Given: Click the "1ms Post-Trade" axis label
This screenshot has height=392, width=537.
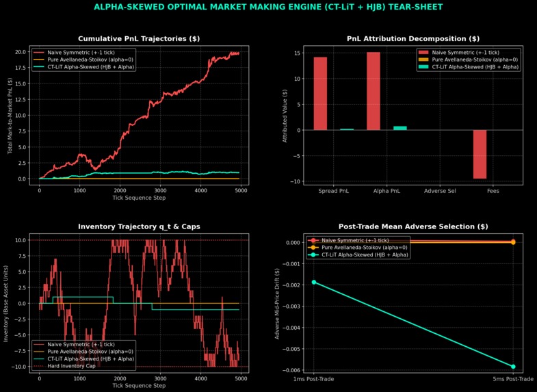Looking at the screenshot, I should (x=314, y=379).
